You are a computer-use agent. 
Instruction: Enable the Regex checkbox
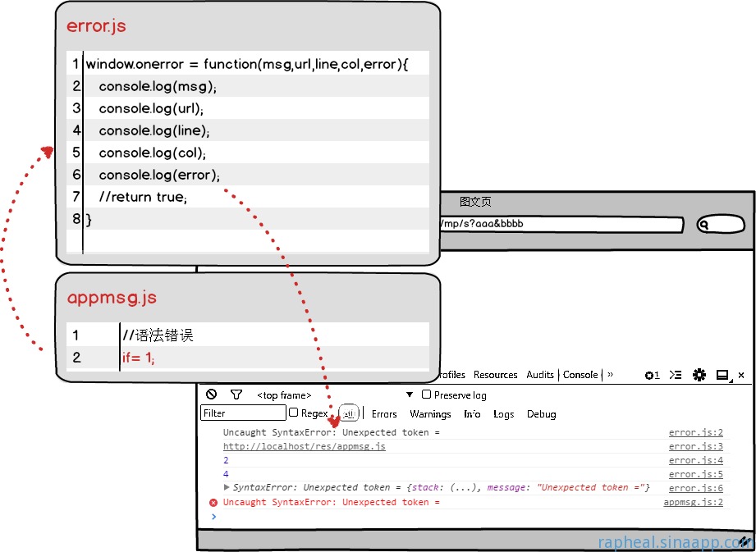tap(293, 413)
